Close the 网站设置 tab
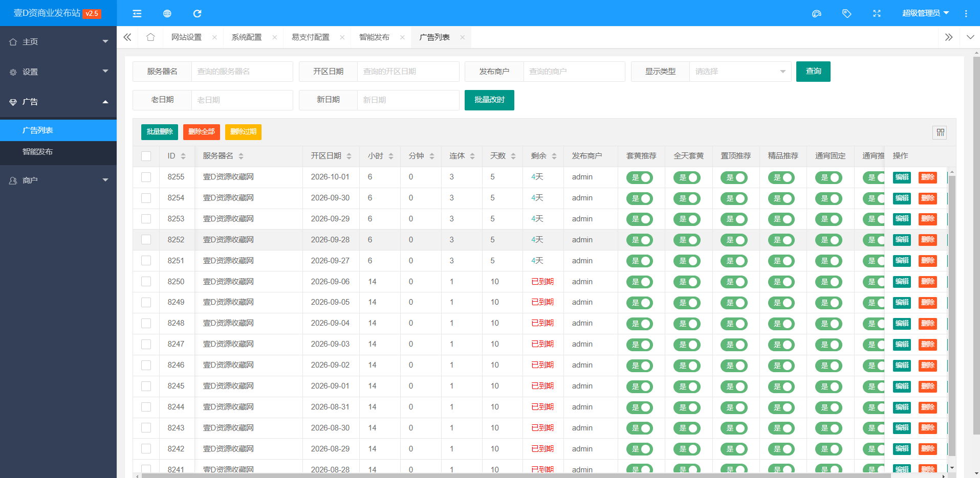This screenshot has height=478, width=980. tap(214, 37)
